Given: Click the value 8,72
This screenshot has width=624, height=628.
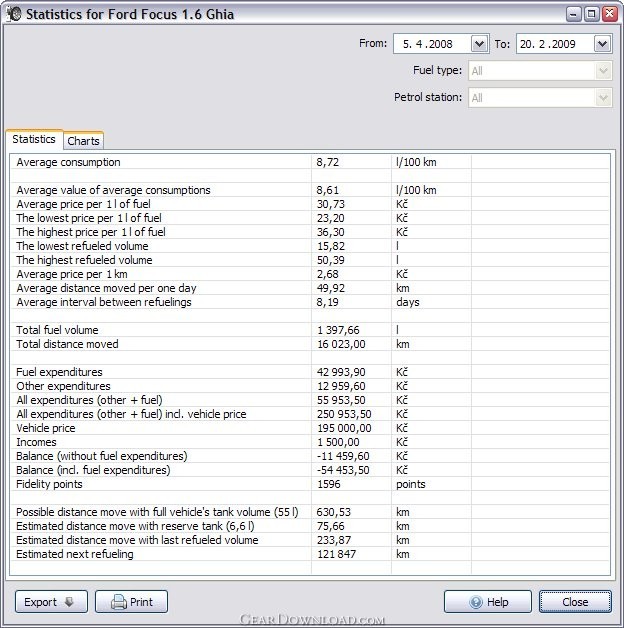Looking at the screenshot, I should coord(328,162).
